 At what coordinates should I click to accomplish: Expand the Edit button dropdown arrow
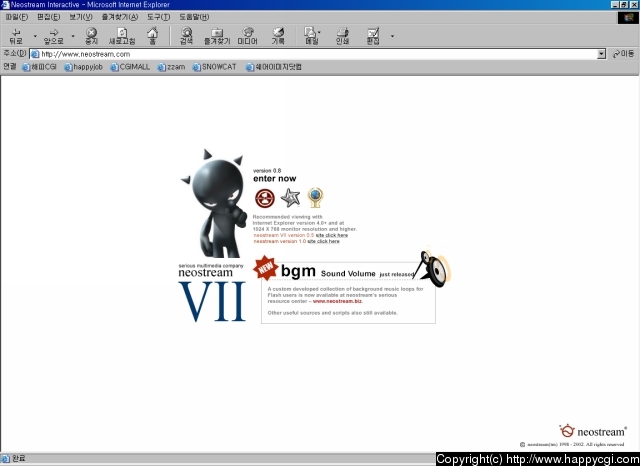392,36
